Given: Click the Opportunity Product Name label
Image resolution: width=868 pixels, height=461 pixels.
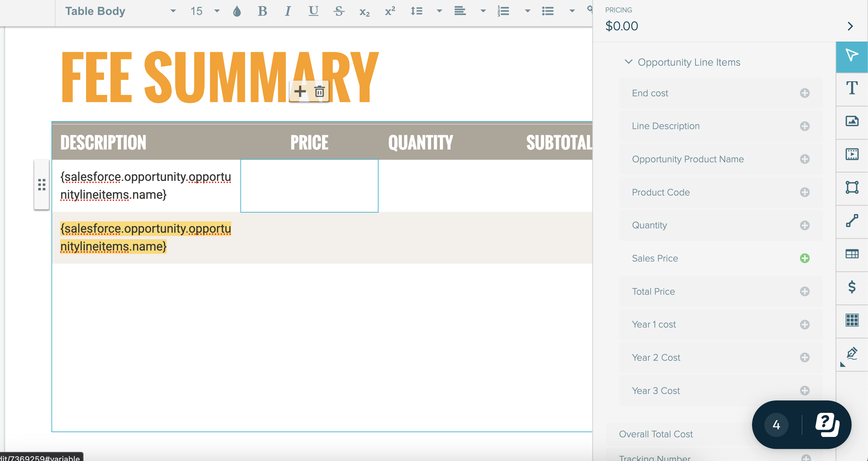Looking at the screenshot, I should pos(688,159).
